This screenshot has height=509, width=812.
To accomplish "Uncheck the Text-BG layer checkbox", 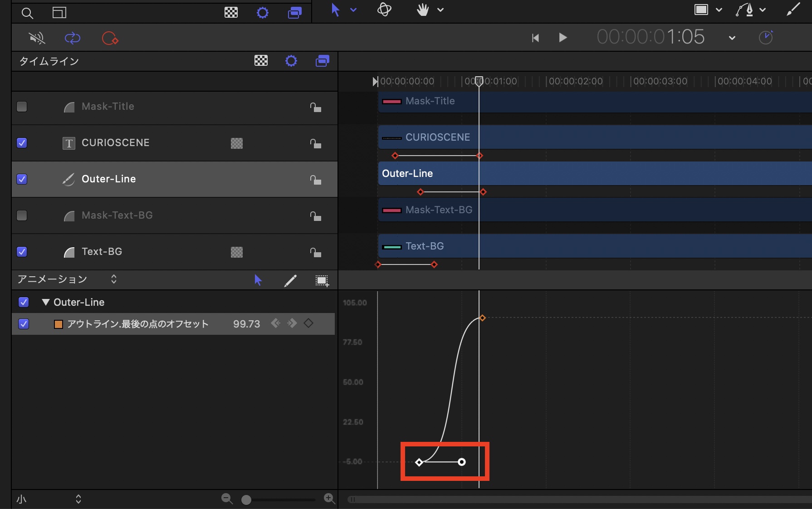I will 22,252.
